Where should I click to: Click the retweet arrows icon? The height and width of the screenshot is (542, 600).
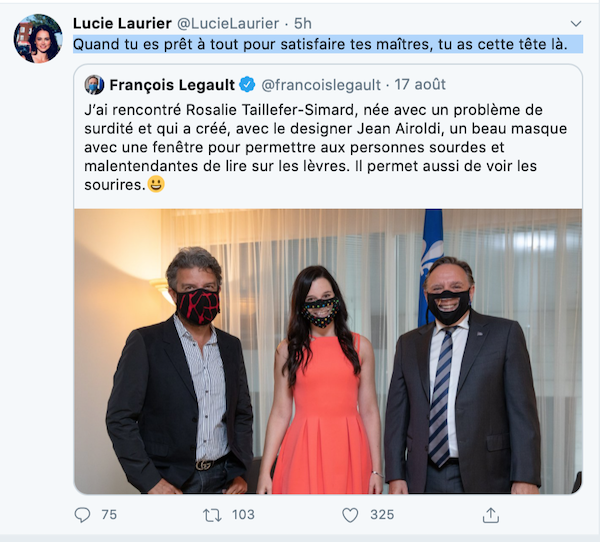click(212, 515)
